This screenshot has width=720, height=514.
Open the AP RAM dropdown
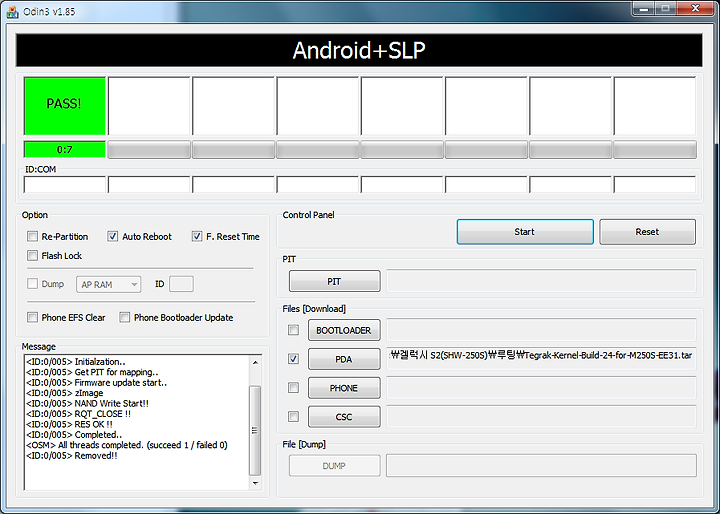108,284
